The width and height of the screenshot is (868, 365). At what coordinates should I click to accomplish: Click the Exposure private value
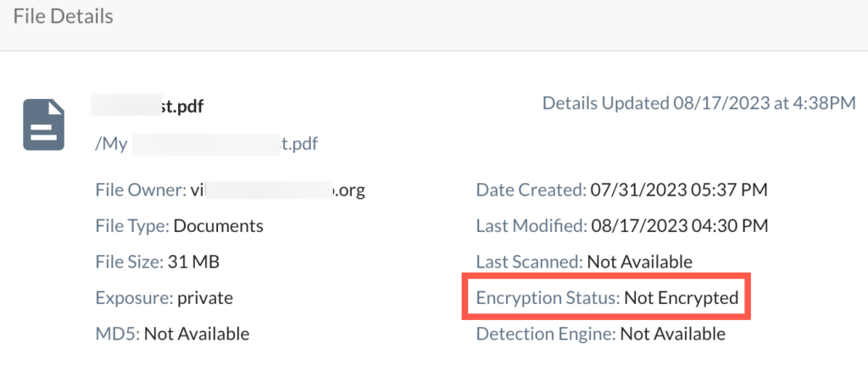(x=204, y=297)
